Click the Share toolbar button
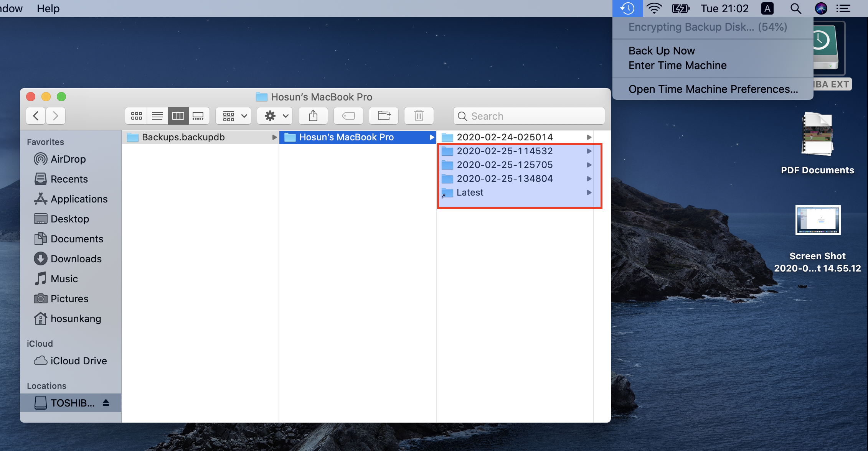 pos(313,116)
